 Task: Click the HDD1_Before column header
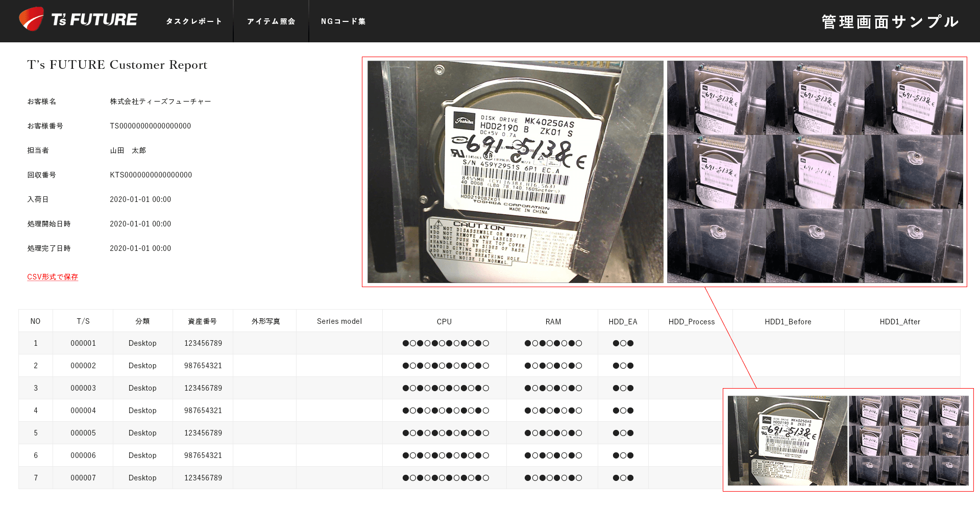(x=788, y=321)
